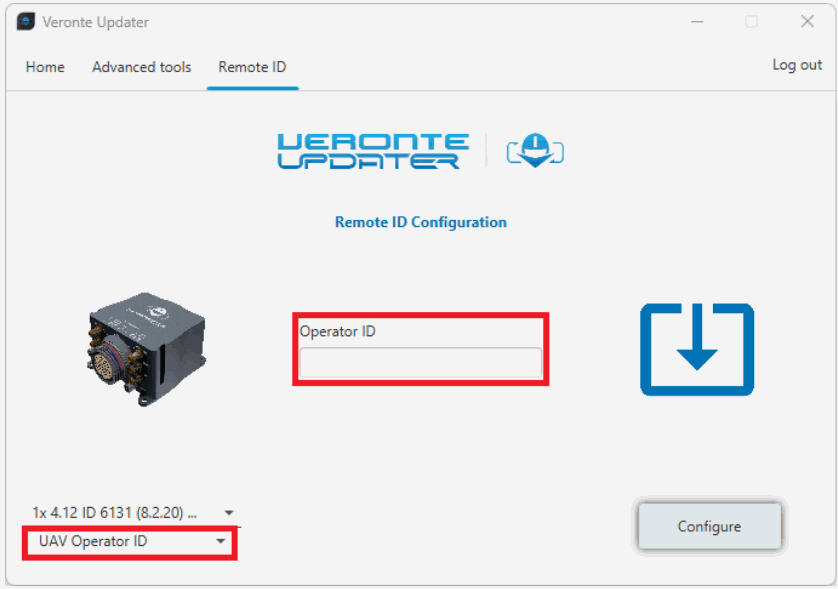Focus the Operator ID text field
Viewport: 838px width, 589px height.
click(420, 362)
